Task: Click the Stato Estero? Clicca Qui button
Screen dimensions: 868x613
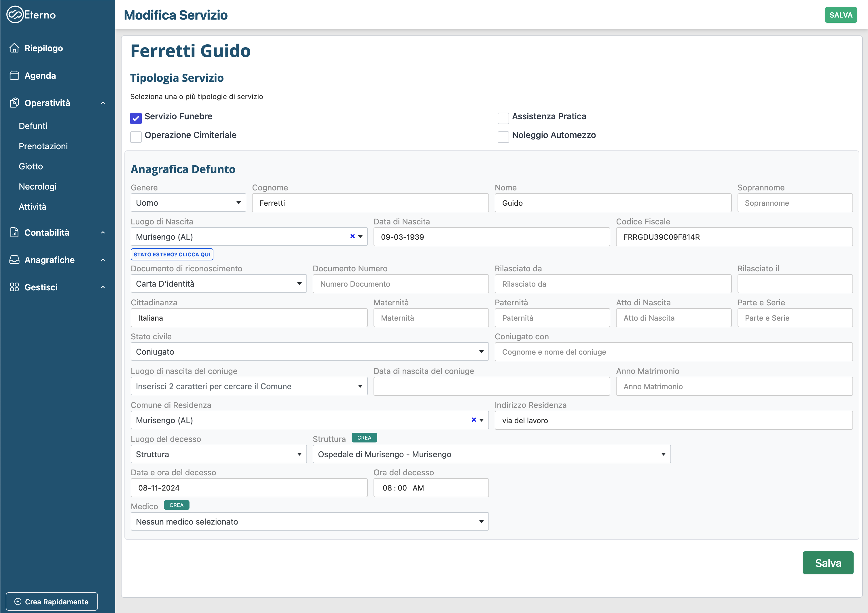Action: tap(172, 254)
